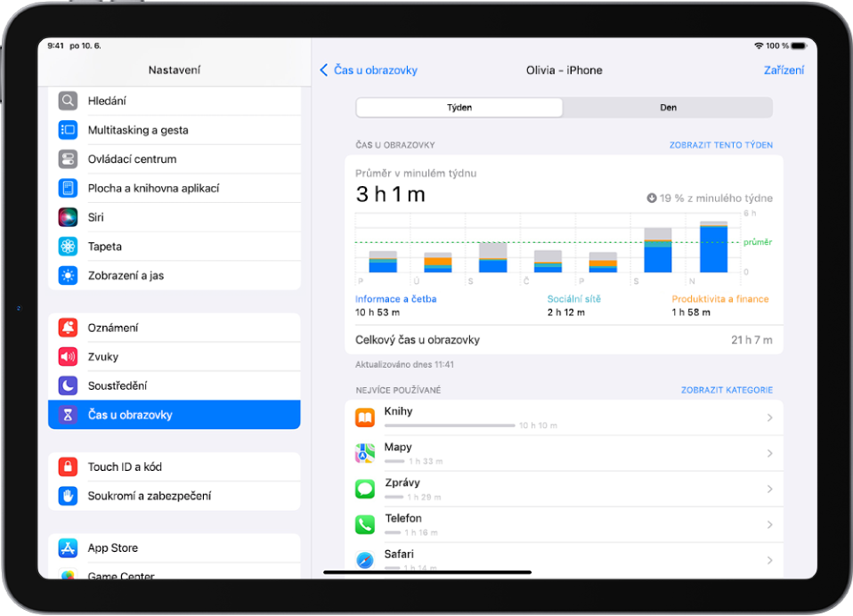
Task: Tap the Siri icon
Action: (x=68, y=217)
